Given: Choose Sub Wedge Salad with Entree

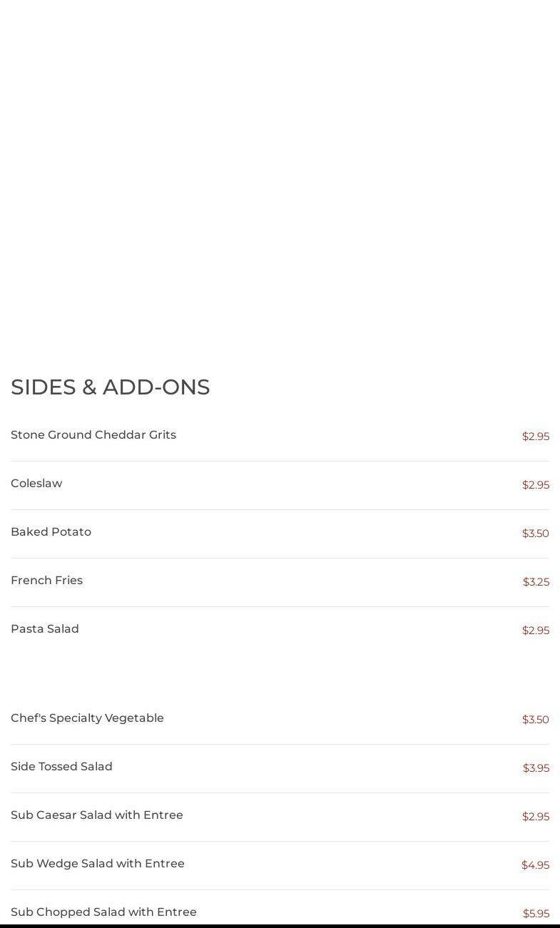Looking at the screenshot, I should point(98,864).
